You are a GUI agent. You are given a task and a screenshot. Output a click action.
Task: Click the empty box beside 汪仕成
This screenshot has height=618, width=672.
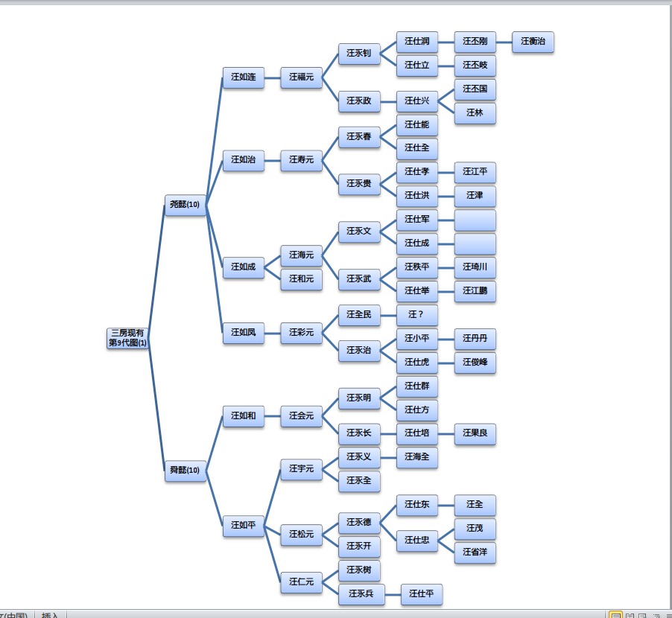tap(475, 243)
